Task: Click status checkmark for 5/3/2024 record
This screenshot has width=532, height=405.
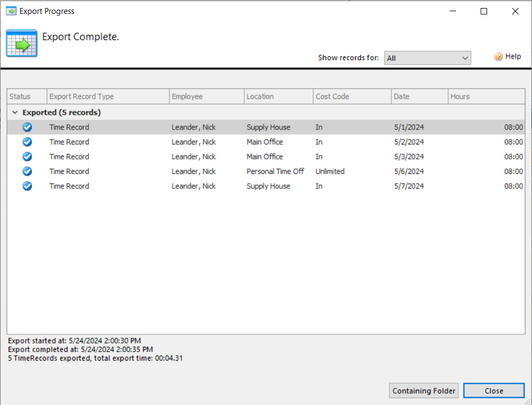Action: pos(27,157)
